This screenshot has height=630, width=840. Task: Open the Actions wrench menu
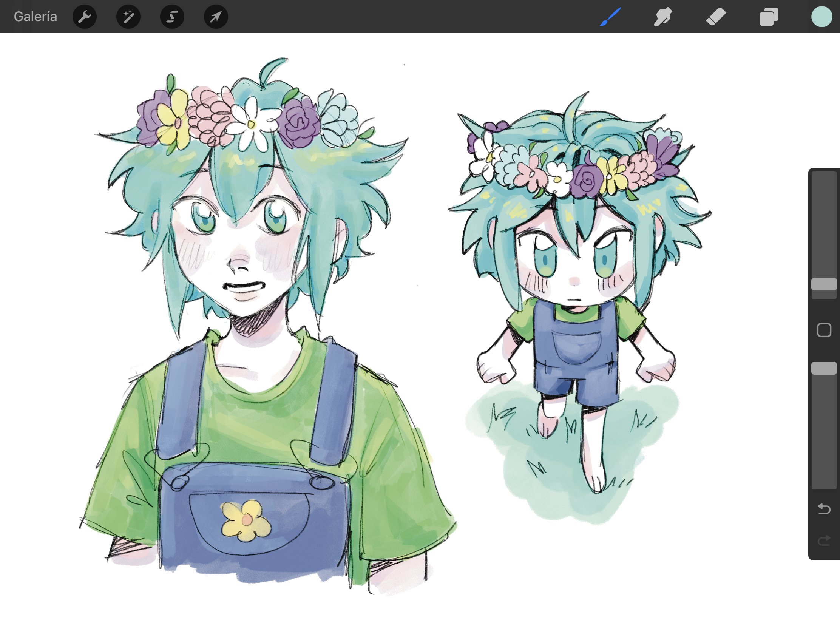[84, 17]
